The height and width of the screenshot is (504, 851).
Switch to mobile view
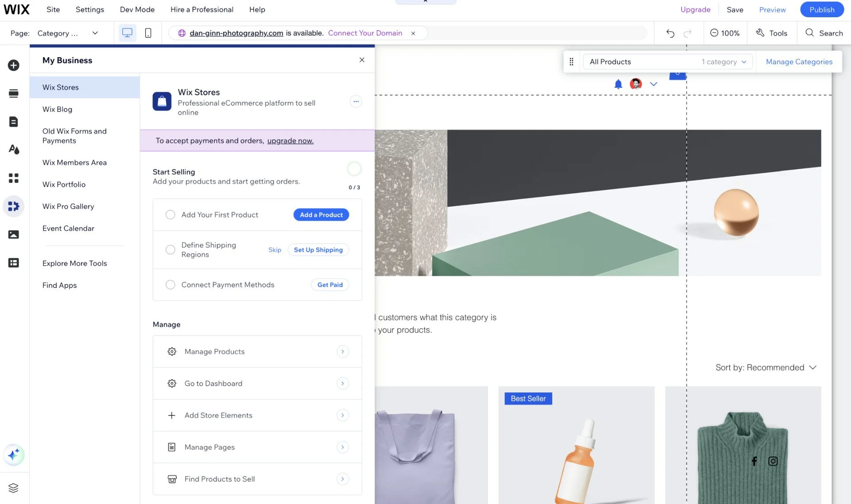148,33
